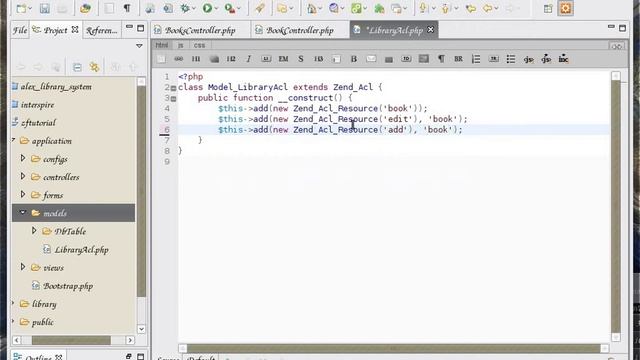Click the Open Perspective icon
The image size is (640, 360).
(548, 9)
